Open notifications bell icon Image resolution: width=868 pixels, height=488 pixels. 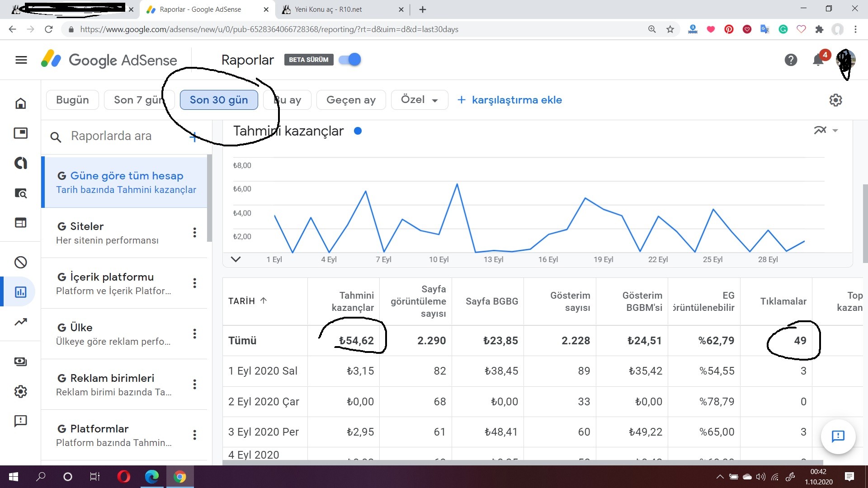(818, 60)
